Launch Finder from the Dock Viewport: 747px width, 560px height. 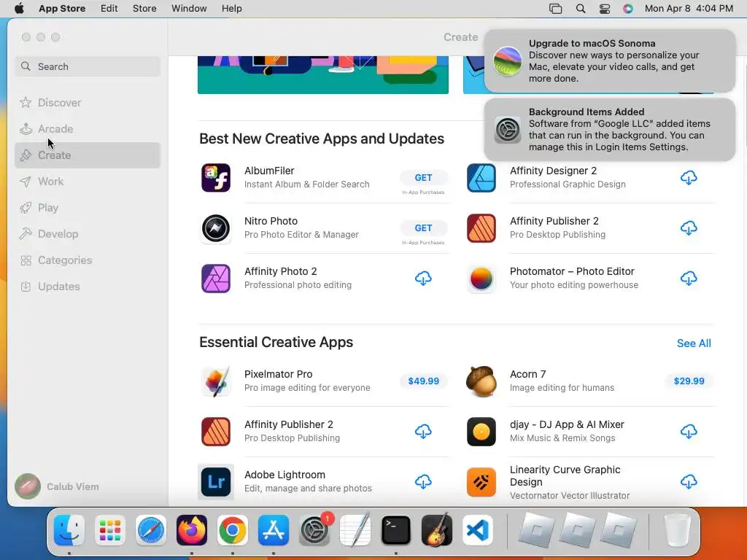tap(69, 530)
